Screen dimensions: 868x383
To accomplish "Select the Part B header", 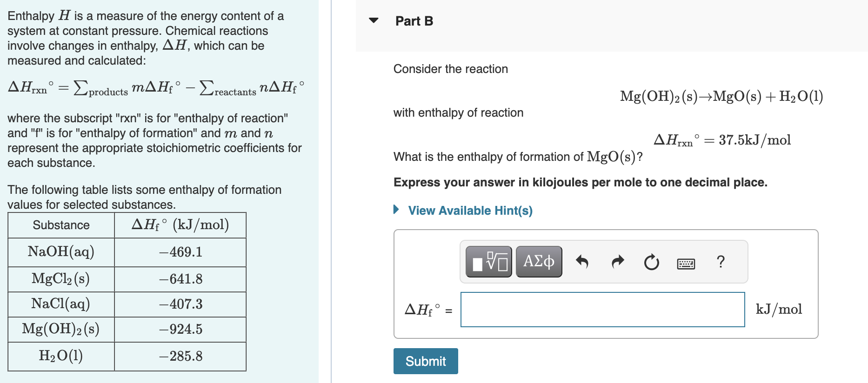I will tap(413, 21).
